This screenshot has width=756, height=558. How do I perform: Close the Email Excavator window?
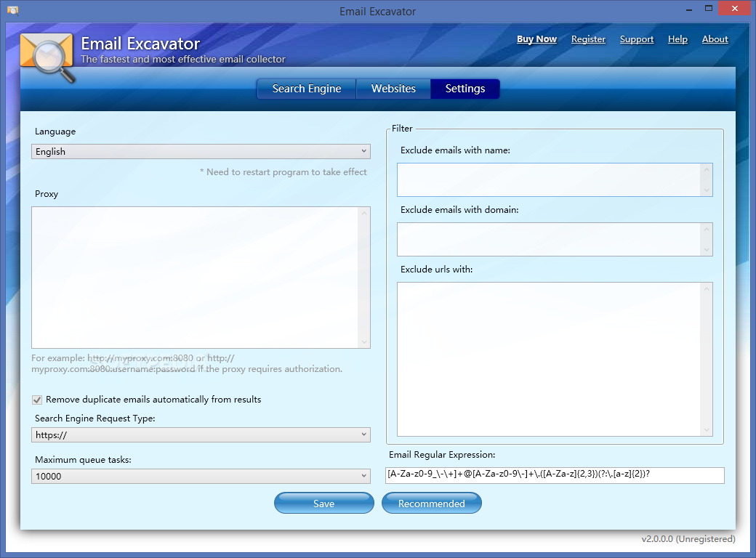click(x=735, y=8)
